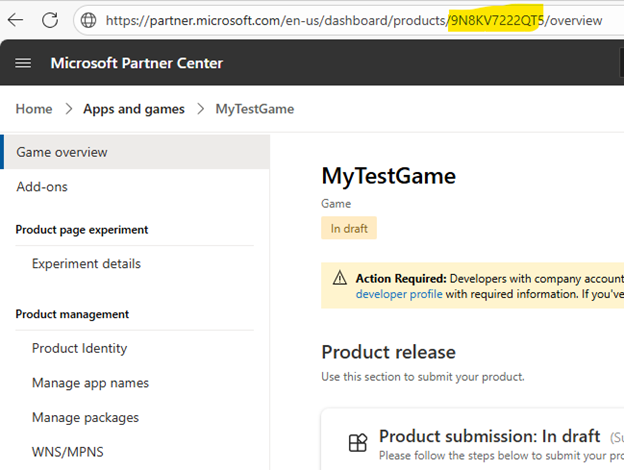
Task: Open Add-ons in the sidebar
Action: point(42,187)
